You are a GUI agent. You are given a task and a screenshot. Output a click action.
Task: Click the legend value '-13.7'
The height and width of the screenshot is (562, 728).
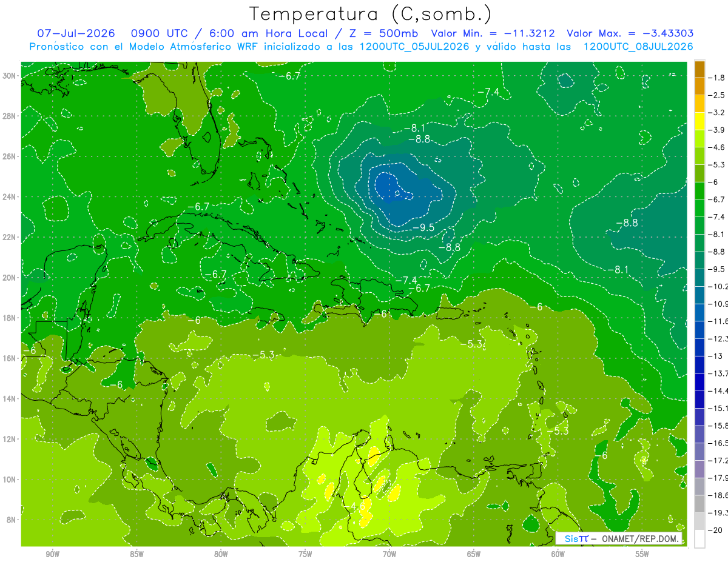[x=718, y=373]
